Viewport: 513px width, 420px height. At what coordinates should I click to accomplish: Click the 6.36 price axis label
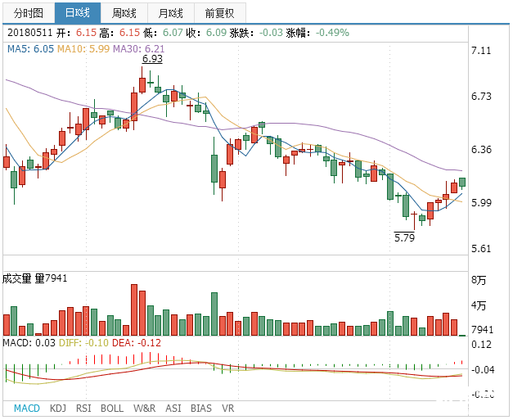click(481, 150)
